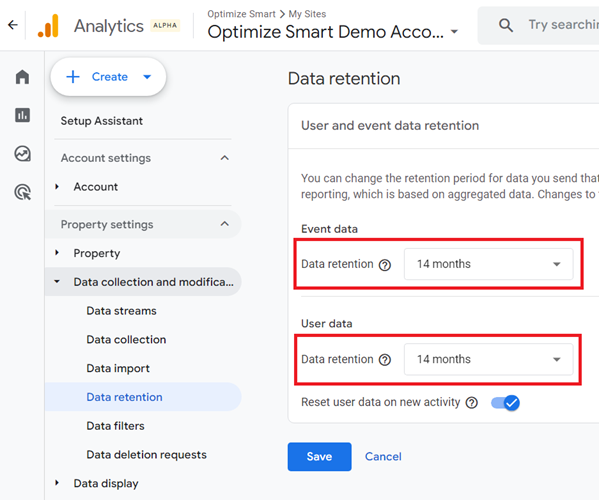Expand the Data display item

[x=57, y=483]
